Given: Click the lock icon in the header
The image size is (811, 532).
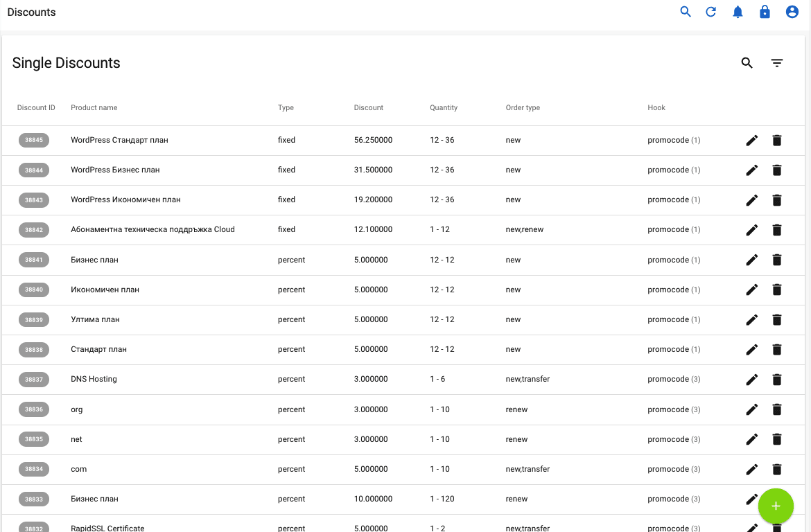Looking at the screenshot, I should click(765, 12).
